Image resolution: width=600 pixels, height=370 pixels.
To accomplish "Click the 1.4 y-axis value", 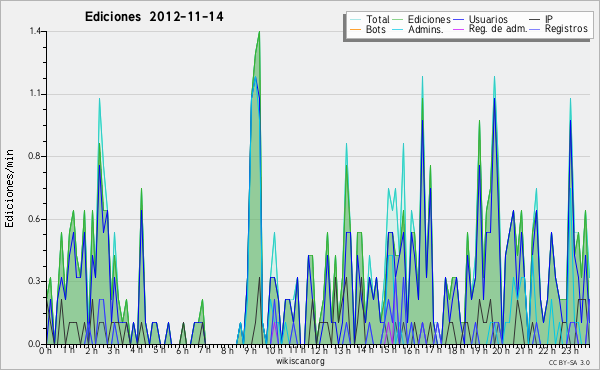I will 35,31.
